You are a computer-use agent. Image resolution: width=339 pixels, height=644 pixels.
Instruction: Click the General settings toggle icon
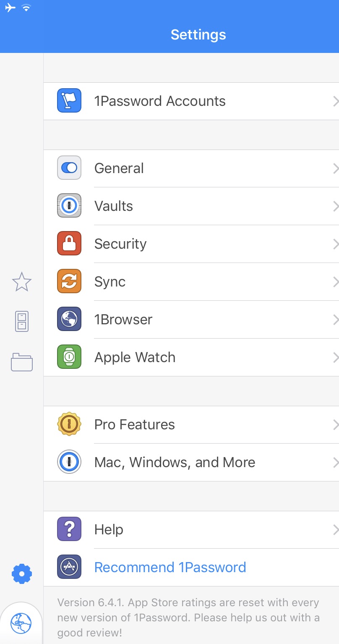(x=69, y=168)
